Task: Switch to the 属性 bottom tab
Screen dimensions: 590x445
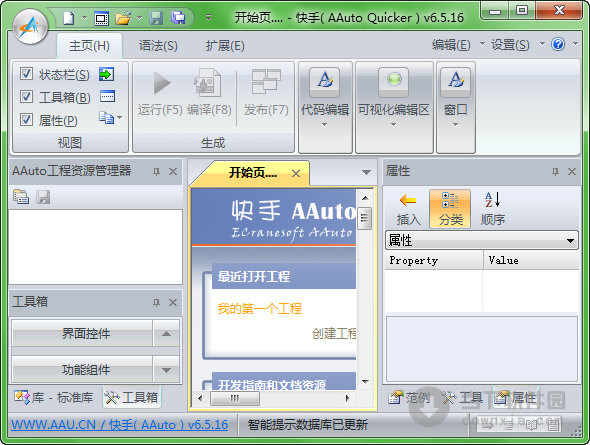Action: (515, 397)
